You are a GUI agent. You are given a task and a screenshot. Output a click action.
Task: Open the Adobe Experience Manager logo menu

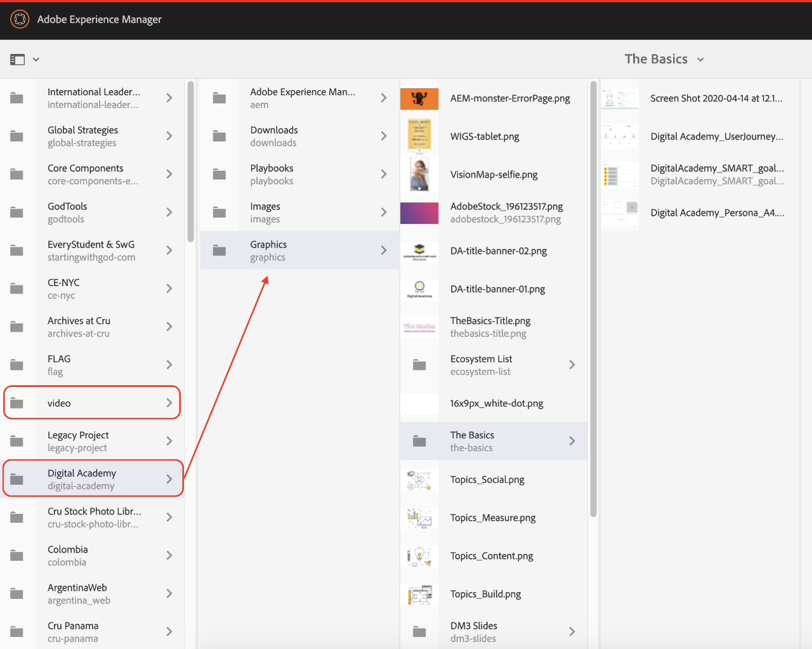click(x=20, y=20)
